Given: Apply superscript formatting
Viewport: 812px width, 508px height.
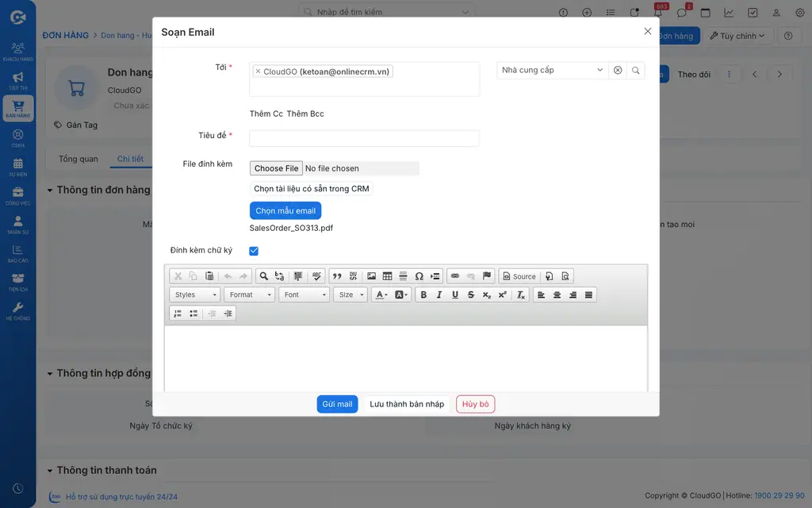Looking at the screenshot, I should (502, 295).
